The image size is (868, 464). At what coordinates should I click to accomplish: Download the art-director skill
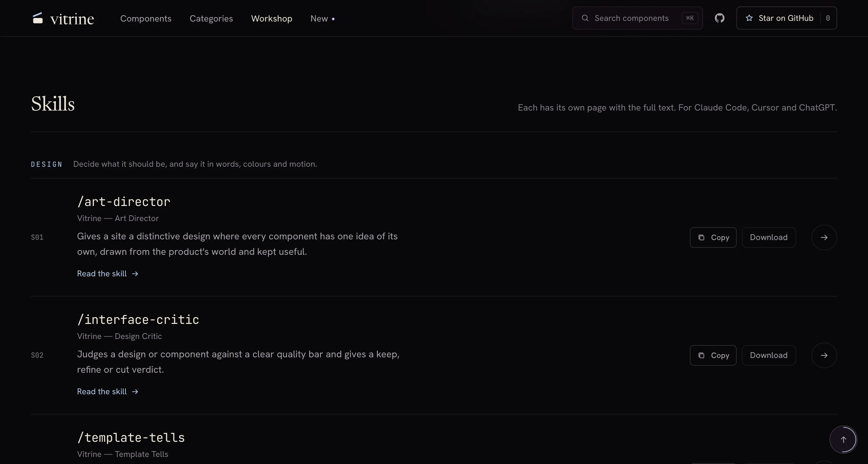(768, 237)
